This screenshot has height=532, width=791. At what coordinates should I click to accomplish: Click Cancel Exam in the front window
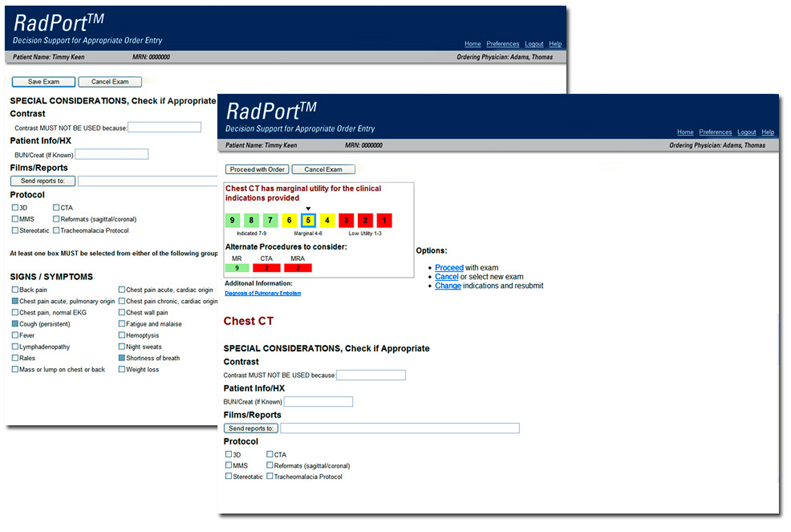323,169
